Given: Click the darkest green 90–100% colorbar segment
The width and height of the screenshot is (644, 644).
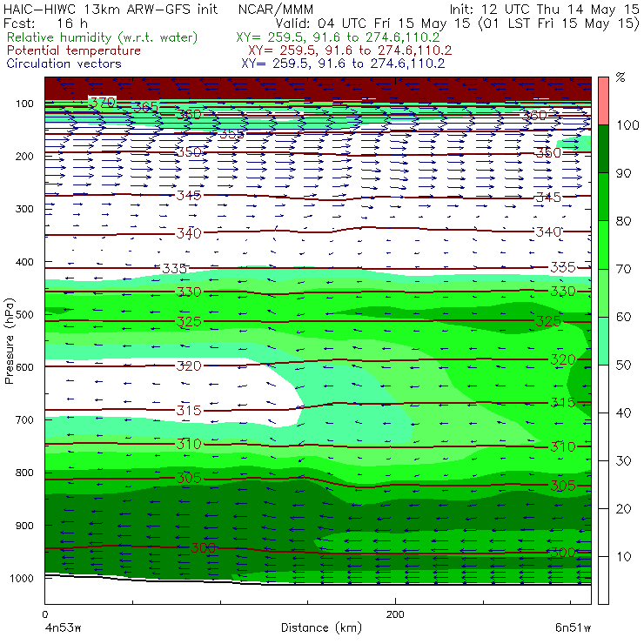Looking at the screenshot, I should [603, 149].
